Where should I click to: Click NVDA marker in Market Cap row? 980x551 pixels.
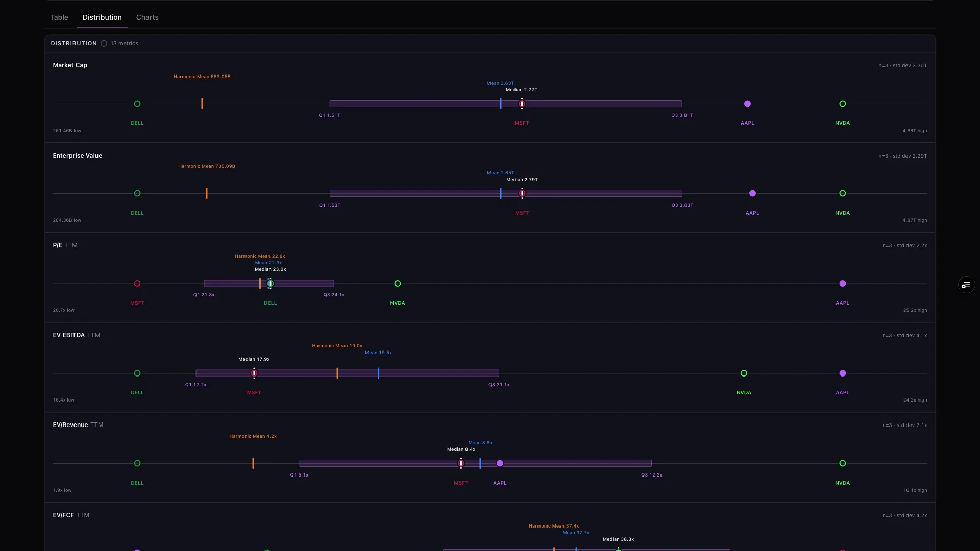pos(843,104)
